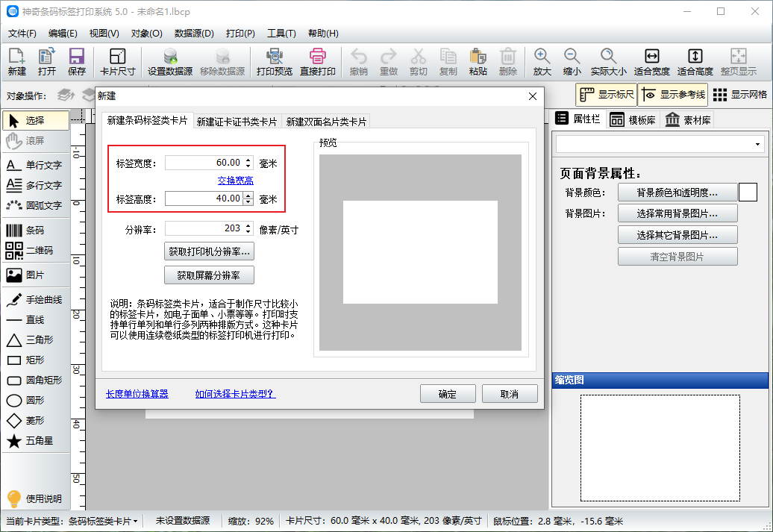Click the 保存 (Save) floppy disk icon

[x=77, y=61]
